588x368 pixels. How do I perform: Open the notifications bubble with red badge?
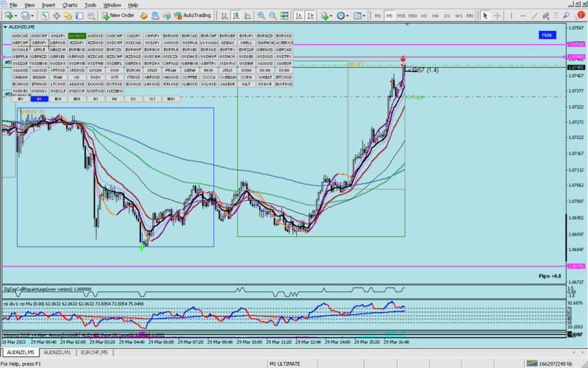(579, 15)
